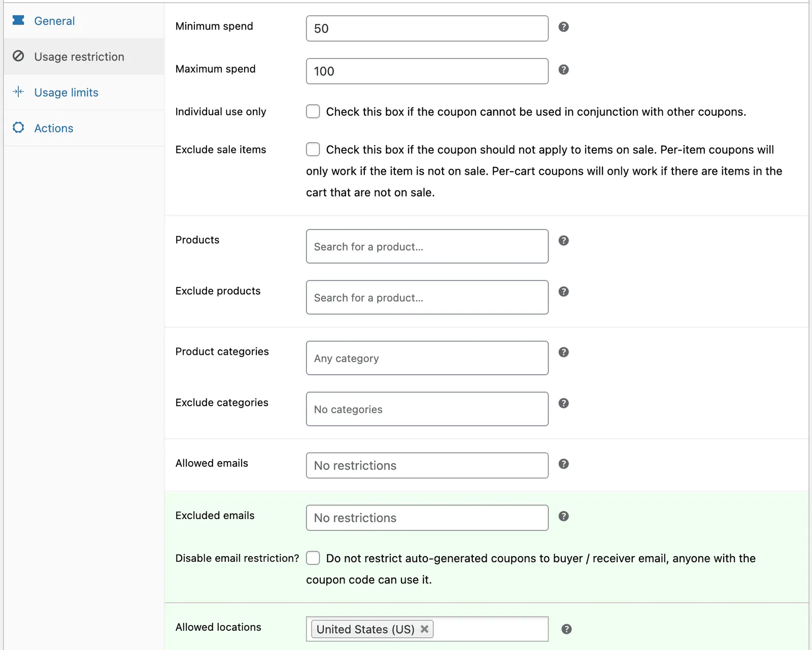Go to the Actions tab

point(84,128)
